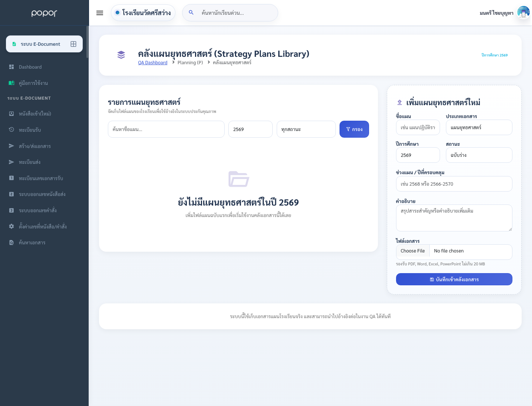Open the โรงเรียนวัดศรีสว่าง school selector
This screenshot has height=406, width=532.
143,13
